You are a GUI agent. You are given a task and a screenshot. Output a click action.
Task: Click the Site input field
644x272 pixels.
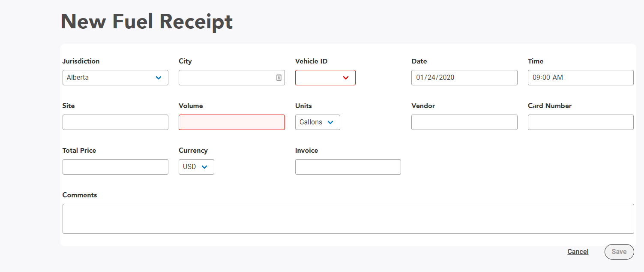pos(115,122)
